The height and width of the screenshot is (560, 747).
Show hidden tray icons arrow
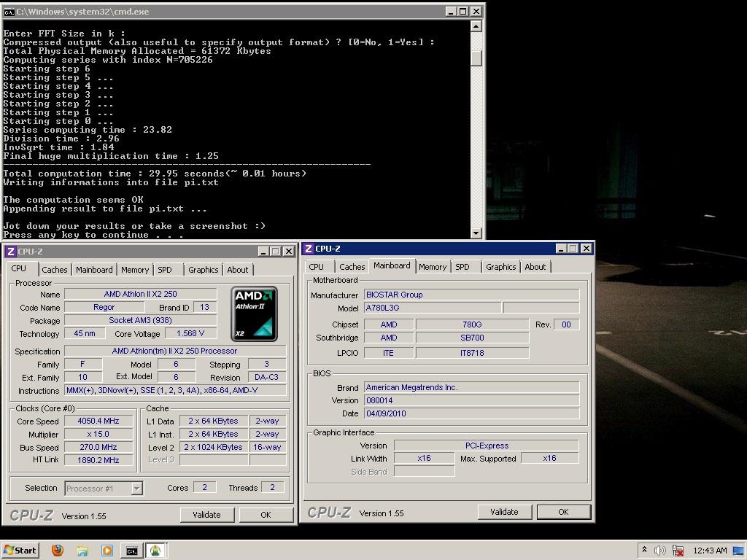tap(645, 550)
